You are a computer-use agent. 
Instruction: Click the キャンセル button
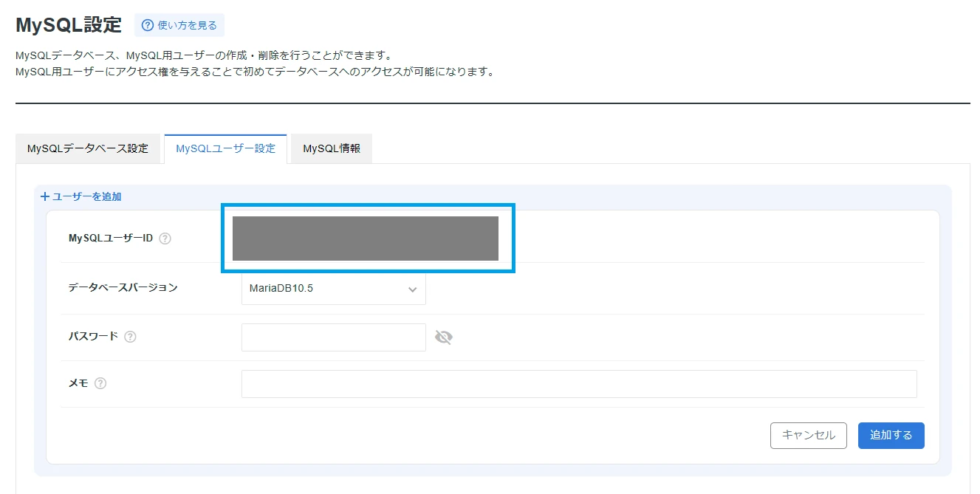click(808, 435)
